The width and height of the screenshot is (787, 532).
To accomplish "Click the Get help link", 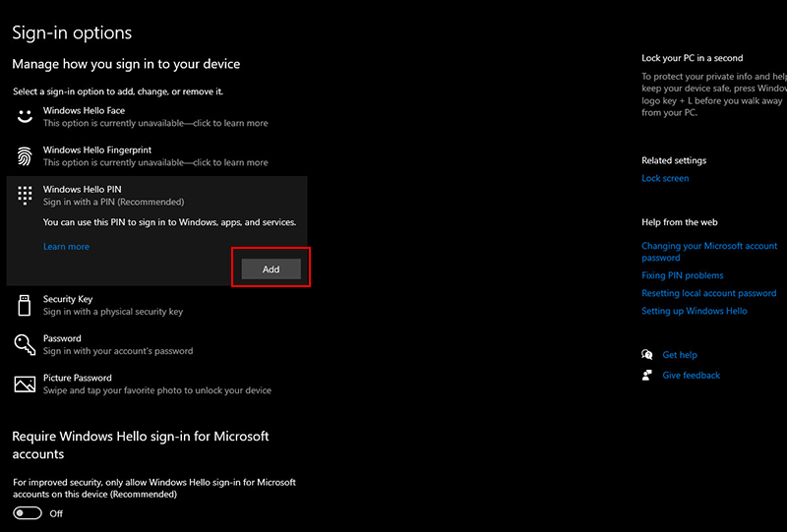I will pos(680,355).
